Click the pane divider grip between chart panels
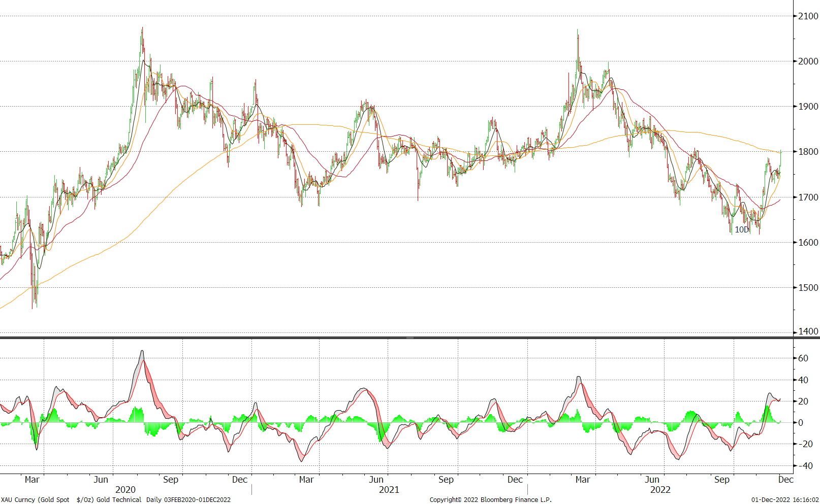This screenshot has height=504, width=820. click(x=410, y=338)
